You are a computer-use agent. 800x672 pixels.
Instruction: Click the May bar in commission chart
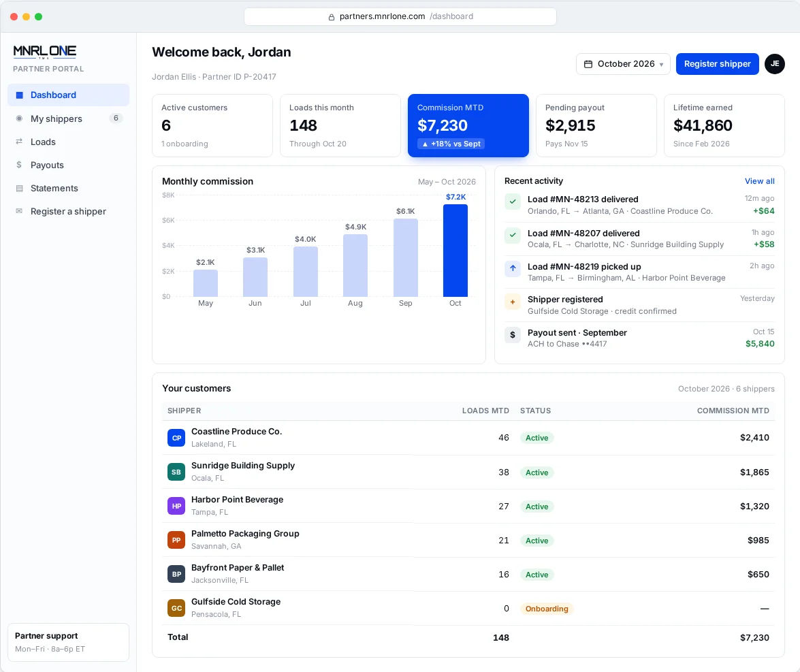coord(206,283)
